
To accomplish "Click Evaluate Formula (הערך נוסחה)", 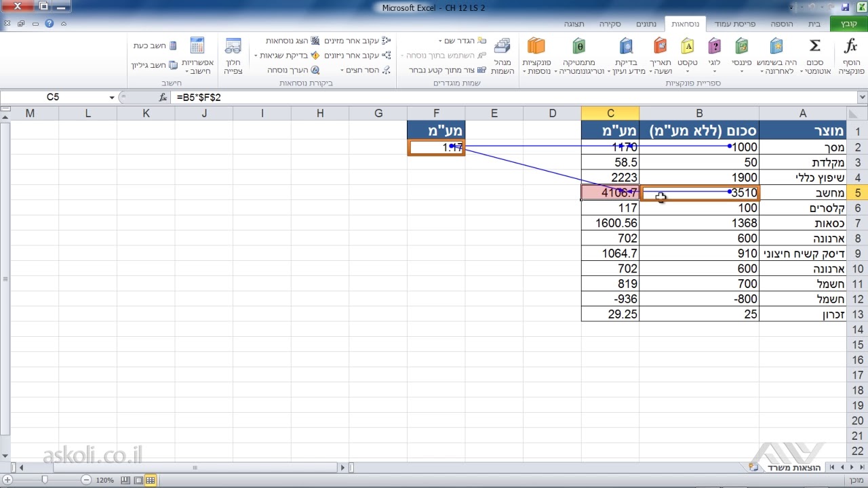I will [x=294, y=70].
